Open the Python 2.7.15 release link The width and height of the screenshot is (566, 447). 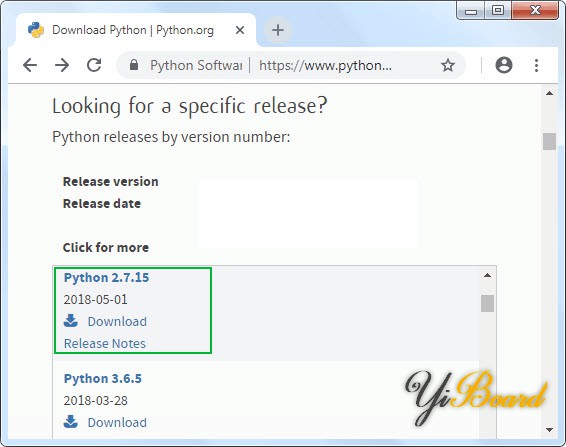tap(106, 278)
